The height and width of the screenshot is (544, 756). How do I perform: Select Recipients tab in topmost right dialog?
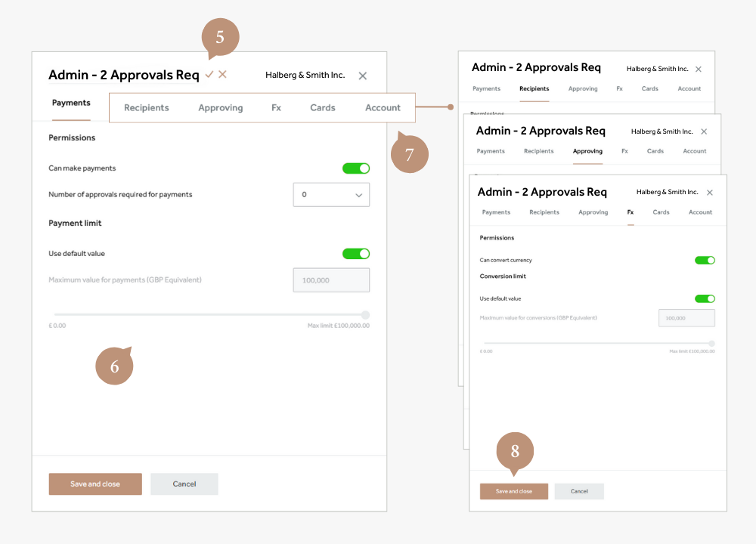pyautogui.click(x=534, y=88)
